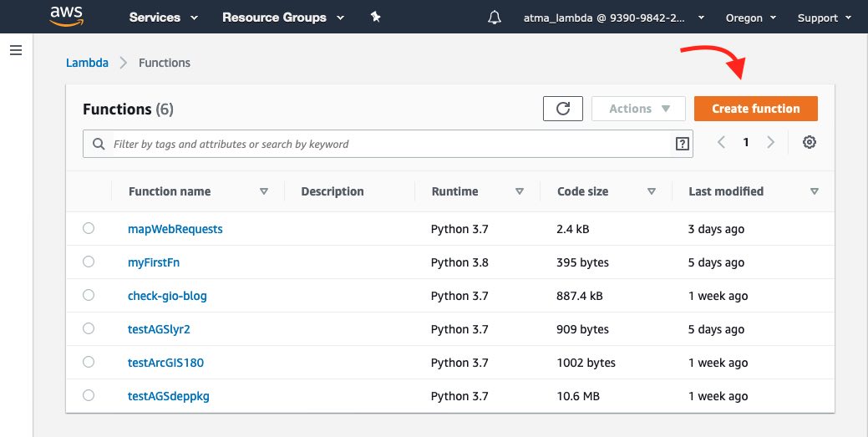Sort by Runtime column arrow
Viewport: 868px width, 437px height.
tap(520, 191)
